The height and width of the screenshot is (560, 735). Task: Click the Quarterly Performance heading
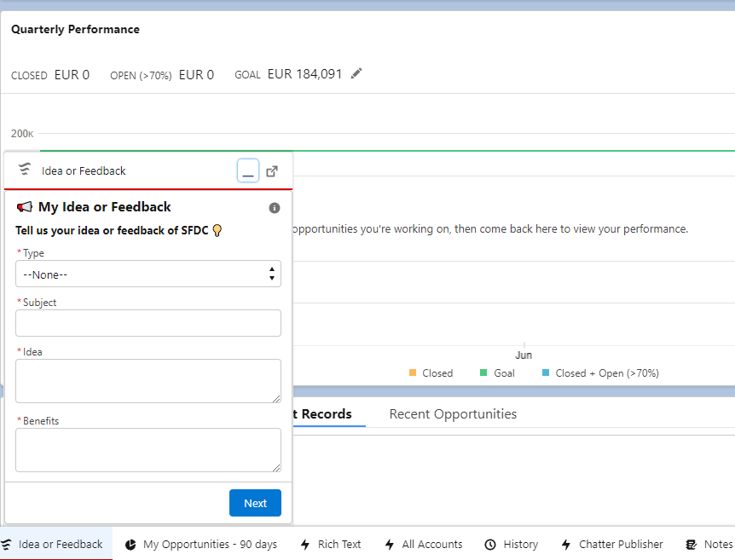tap(76, 30)
